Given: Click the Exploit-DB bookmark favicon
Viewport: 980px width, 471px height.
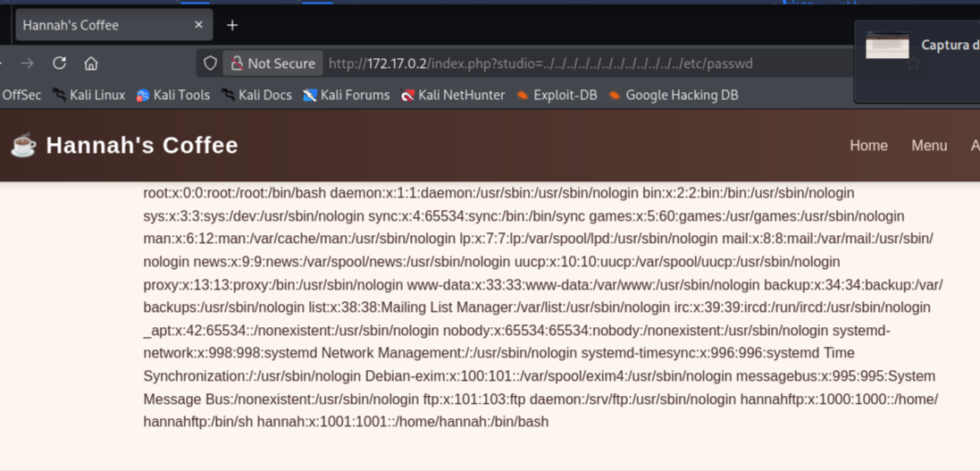Looking at the screenshot, I should coord(523,95).
